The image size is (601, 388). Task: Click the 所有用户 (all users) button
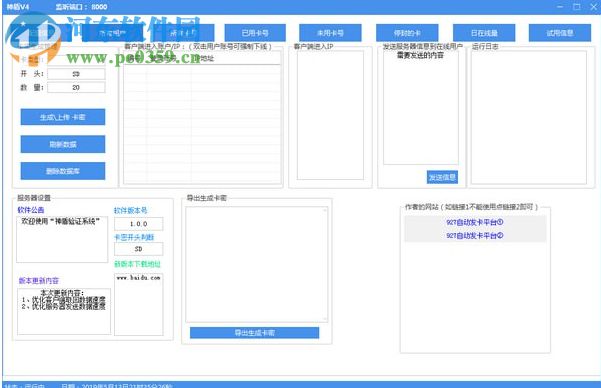[x=112, y=33]
